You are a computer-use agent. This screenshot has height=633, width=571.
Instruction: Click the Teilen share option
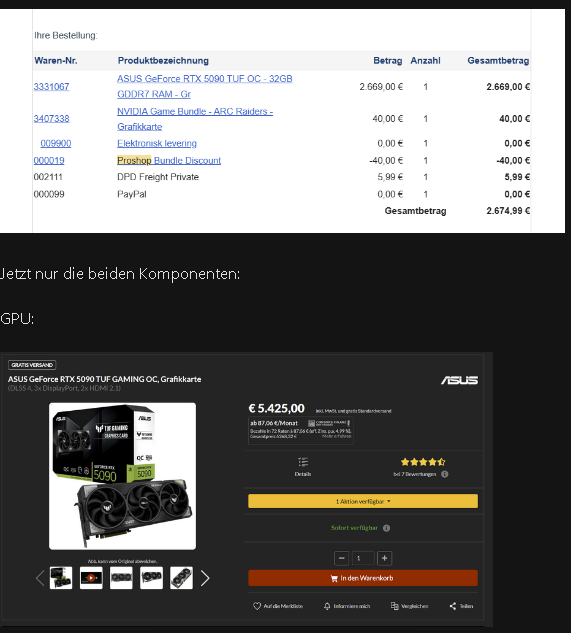pyautogui.click(x=461, y=606)
